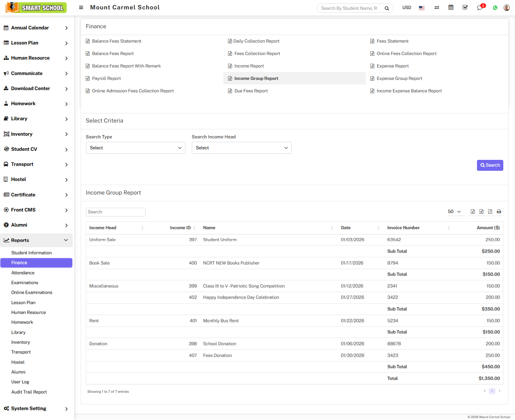The height and width of the screenshot is (420, 515).
Task: Change the 50 entries-per-page dropdown
Action: [454, 212]
